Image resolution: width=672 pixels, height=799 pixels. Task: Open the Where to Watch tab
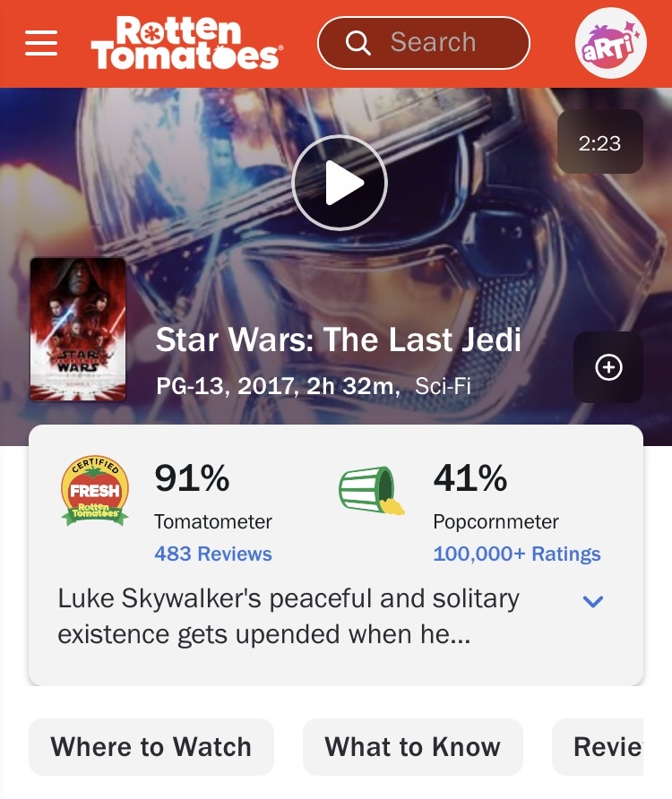[151, 746]
